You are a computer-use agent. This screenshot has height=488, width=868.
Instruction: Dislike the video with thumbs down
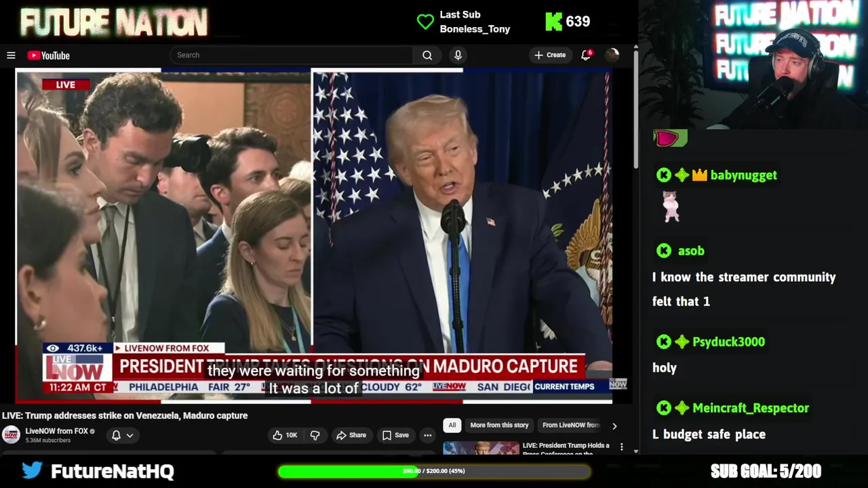click(x=315, y=435)
